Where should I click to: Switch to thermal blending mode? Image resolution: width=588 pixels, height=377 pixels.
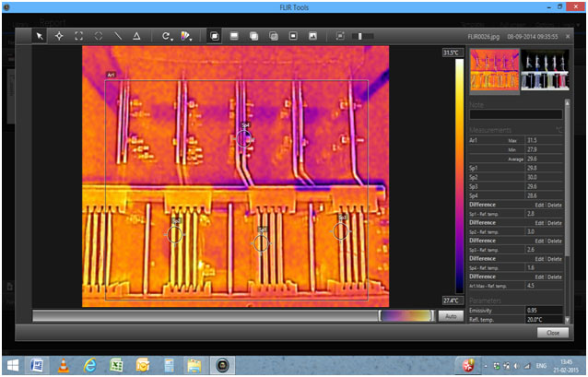tap(274, 36)
